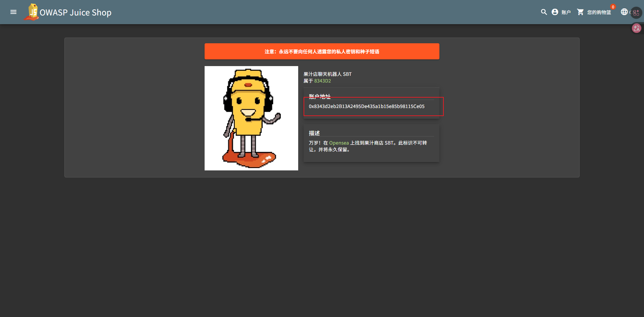Select the 0x8343d2eb account address text
Viewport: 644px width, 317px height.
[367, 106]
